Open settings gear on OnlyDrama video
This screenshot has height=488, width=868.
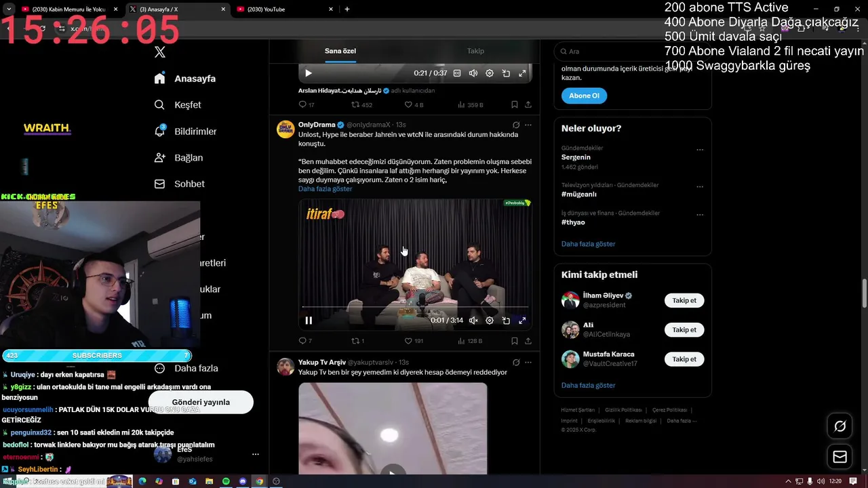tap(490, 321)
